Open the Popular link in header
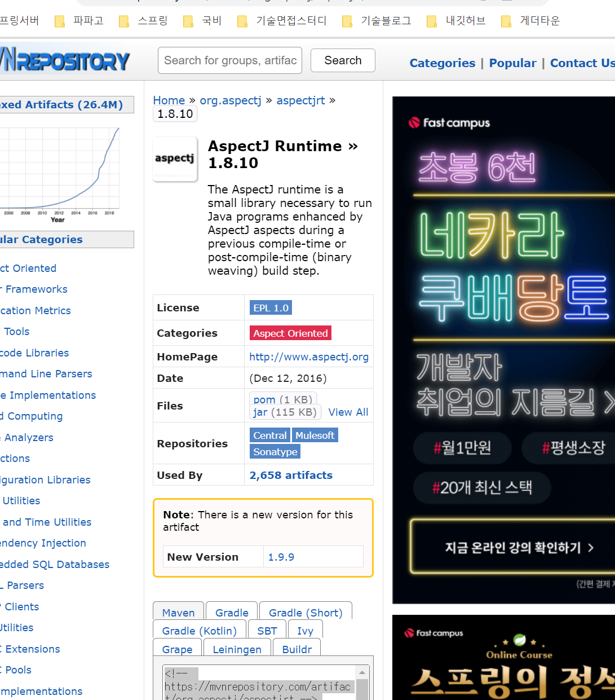The width and height of the screenshot is (615, 700). point(512,63)
